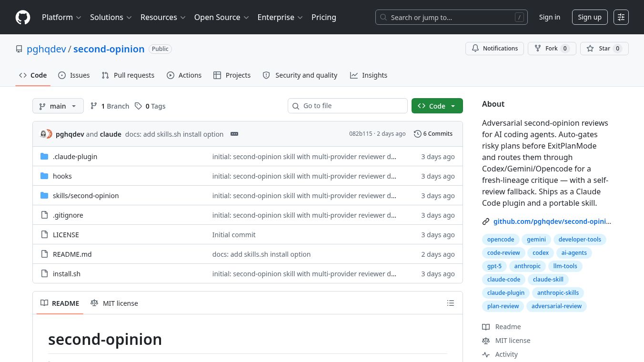Open the Initial commit message for LICENSE
Screen dimensions: 644x362
234,235
